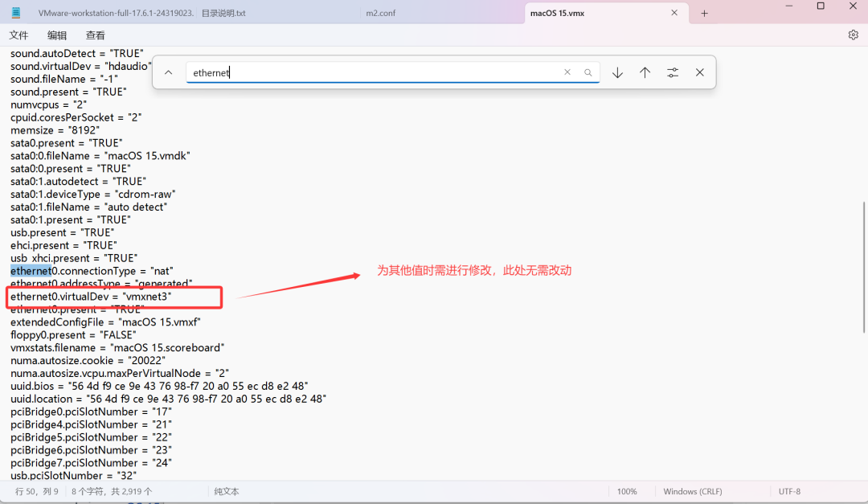Click the 100% zoom status entry
Screen dimensions: 868x504
pyautogui.click(x=627, y=491)
